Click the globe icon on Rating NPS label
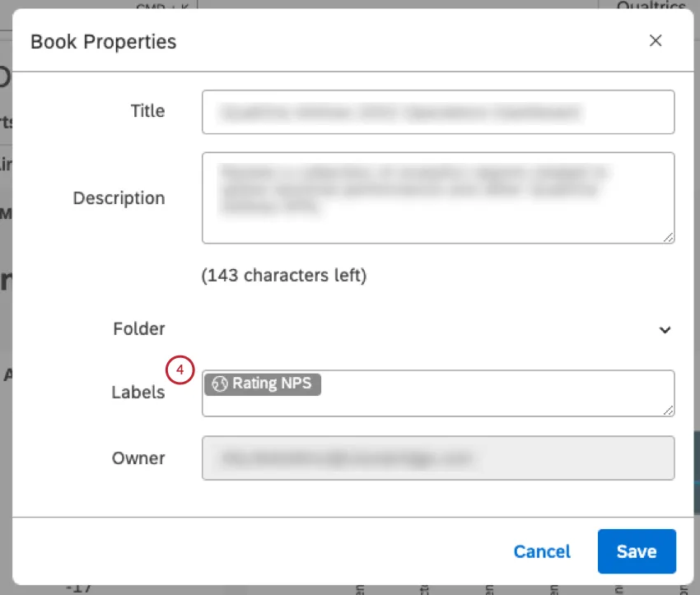The image size is (700, 595). [219, 383]
